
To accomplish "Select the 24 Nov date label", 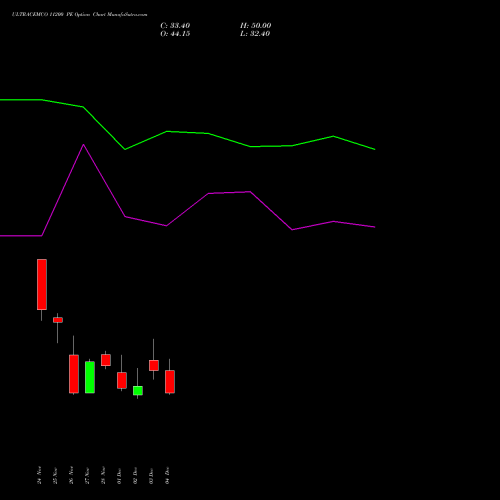I will click(39, 475).
